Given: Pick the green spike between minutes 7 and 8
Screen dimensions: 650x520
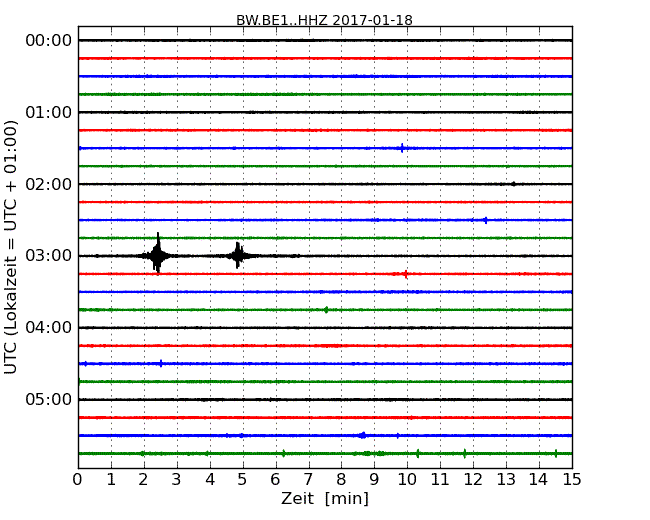Looking at the screenshot, I should pos(326,309).
